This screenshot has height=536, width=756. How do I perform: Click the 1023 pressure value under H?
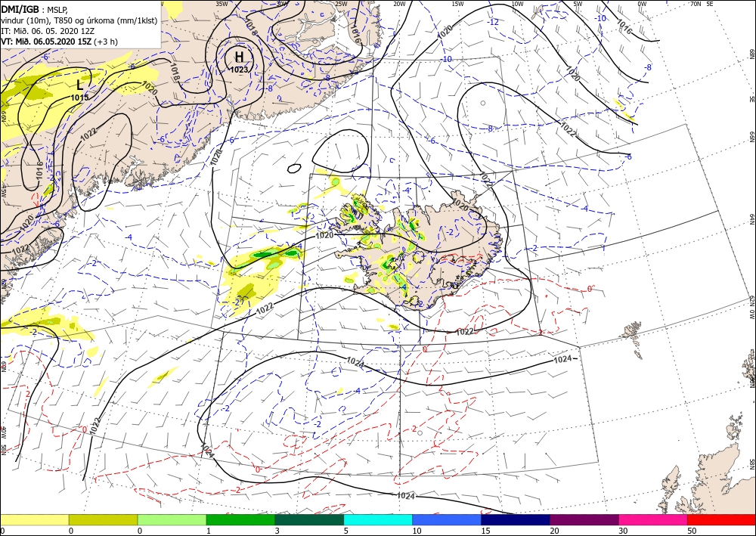[x=239, y=70]
